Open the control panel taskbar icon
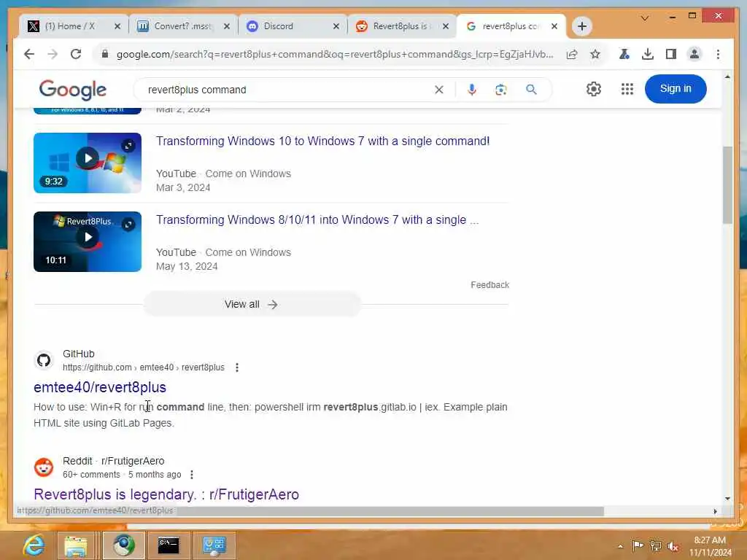 pyautogui.click(x=214, y=545)
